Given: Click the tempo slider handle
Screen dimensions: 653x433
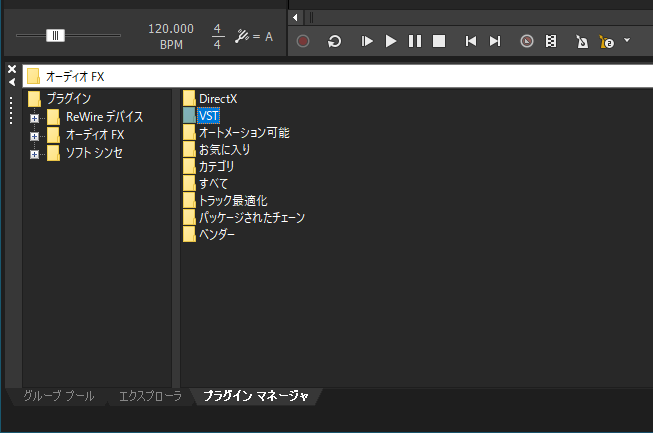Looking at the screenshot, I should (x=55, y=36).
